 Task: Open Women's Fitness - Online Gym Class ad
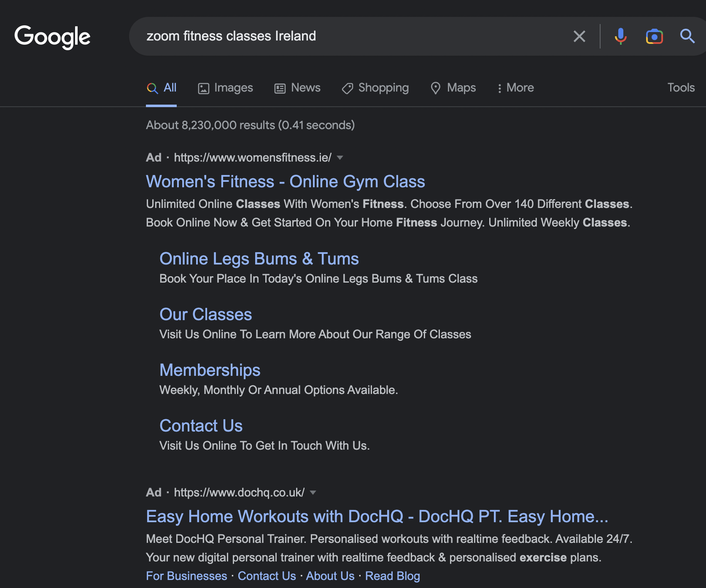[286, 182]
